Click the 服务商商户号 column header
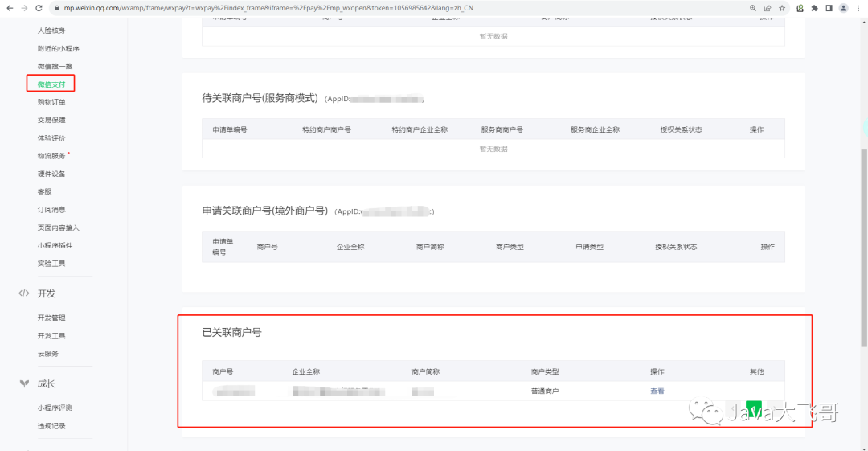The height and width of the screenshot is (451, 868). (x=502, y=129)
